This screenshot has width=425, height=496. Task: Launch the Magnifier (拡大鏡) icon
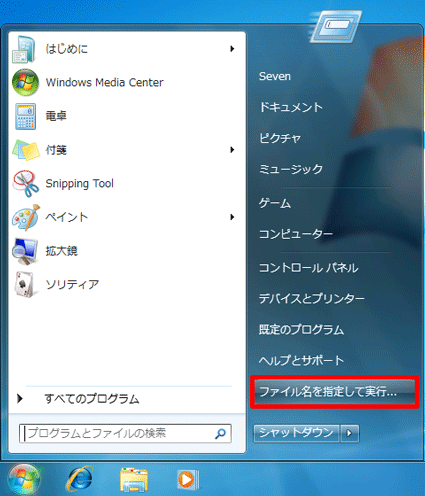pos(25,251)
